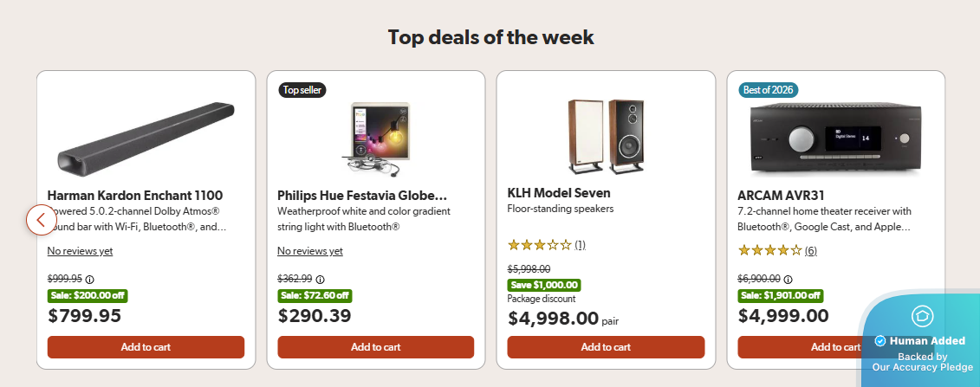The width and height of the screenshot is (980, 387).
Task: Add Philips Hue Festavia to cart
Action: click(x=376, y=347)
